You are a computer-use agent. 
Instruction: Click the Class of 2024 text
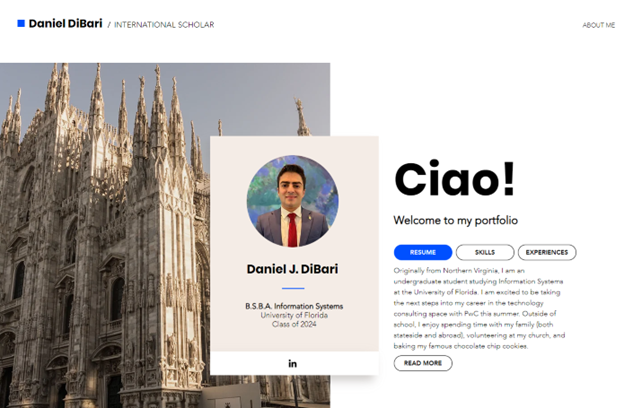coord(294,324)
